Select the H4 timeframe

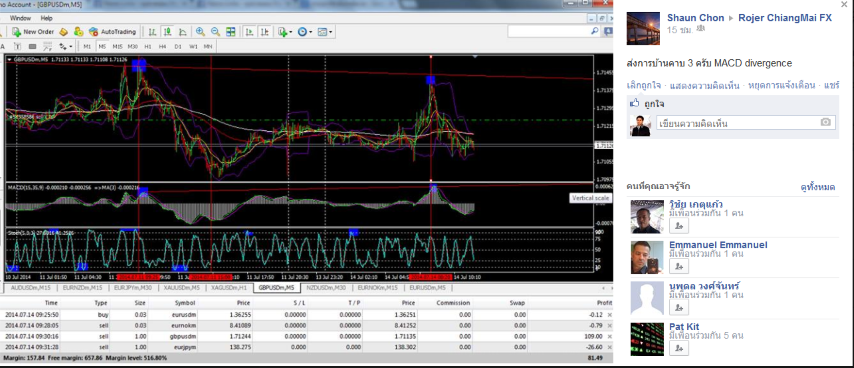pos(162,47)
